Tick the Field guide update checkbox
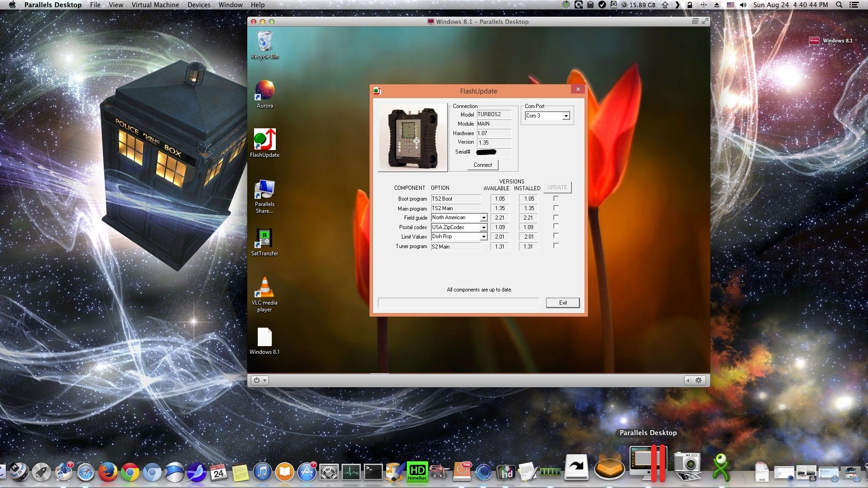Image resolution: width=868 pixels, height=488 pixels. (556, 217)
